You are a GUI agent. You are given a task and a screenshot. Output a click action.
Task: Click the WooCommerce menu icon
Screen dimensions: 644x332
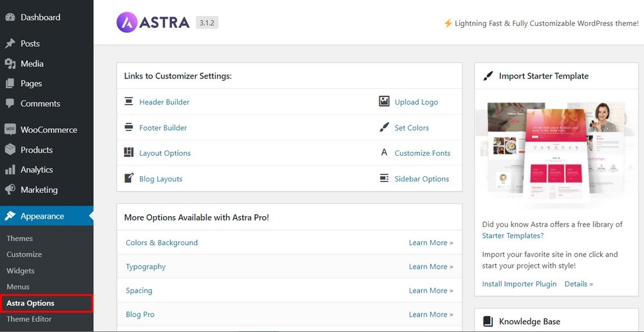click(x=10, y=129)
